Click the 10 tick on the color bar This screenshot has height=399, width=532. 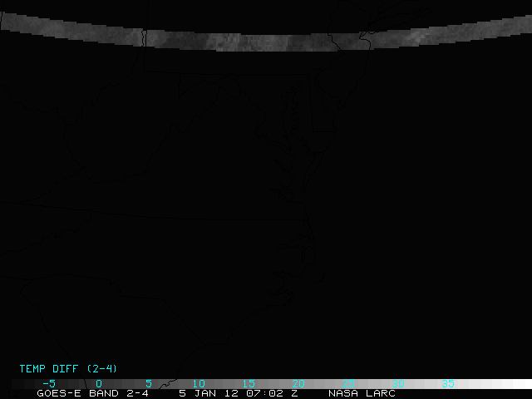pyautogui.click(x=199, y=384)
